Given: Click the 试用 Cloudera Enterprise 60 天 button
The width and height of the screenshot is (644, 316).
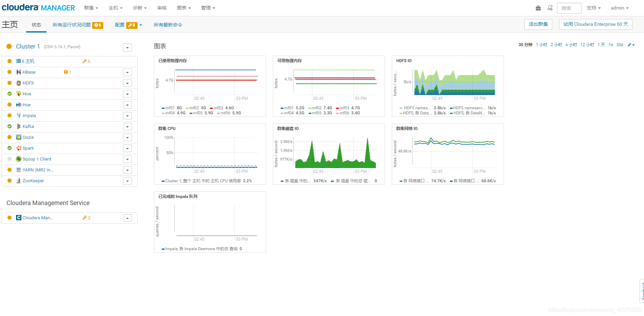Looking at the screenshot, I should click(x=596, y=24).
